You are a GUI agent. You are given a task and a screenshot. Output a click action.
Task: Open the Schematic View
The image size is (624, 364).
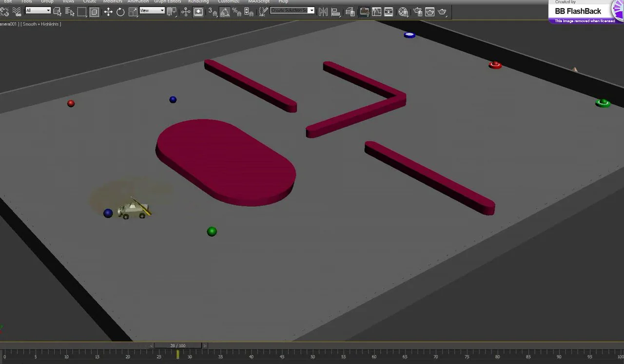389,12
